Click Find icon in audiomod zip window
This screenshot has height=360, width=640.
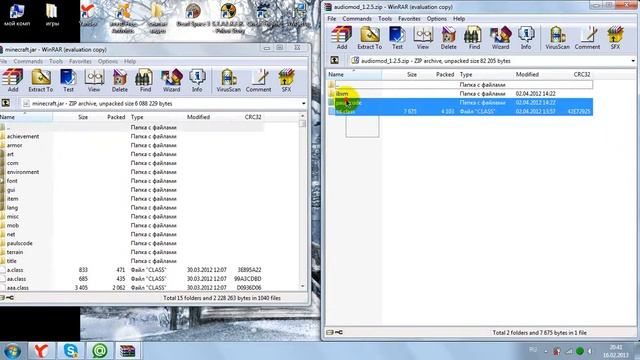(x=474, y=38)
